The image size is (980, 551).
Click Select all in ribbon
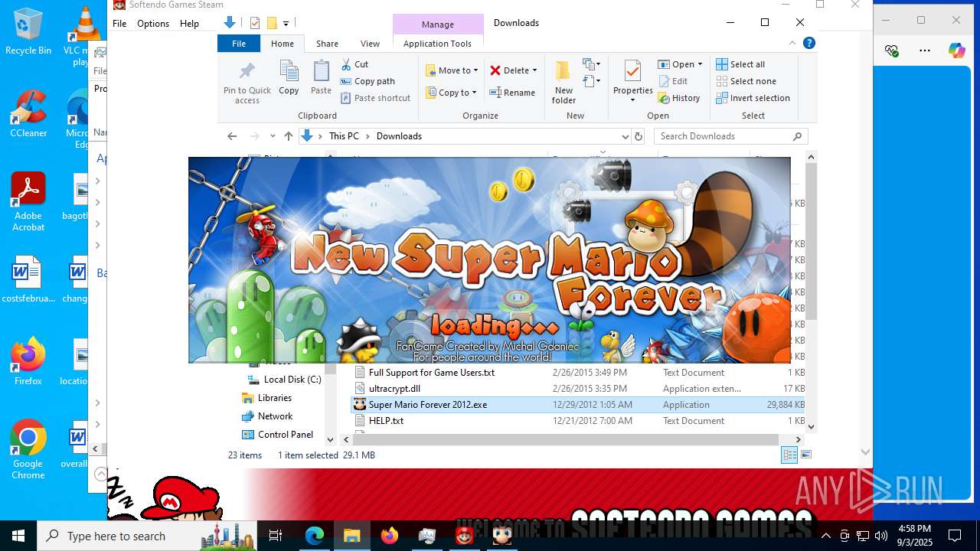(x=740, y=64)
